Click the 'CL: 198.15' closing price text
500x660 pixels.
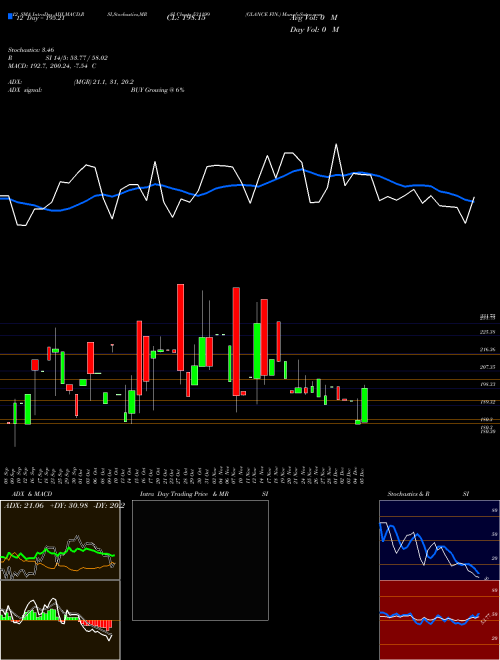pos(186,18)
